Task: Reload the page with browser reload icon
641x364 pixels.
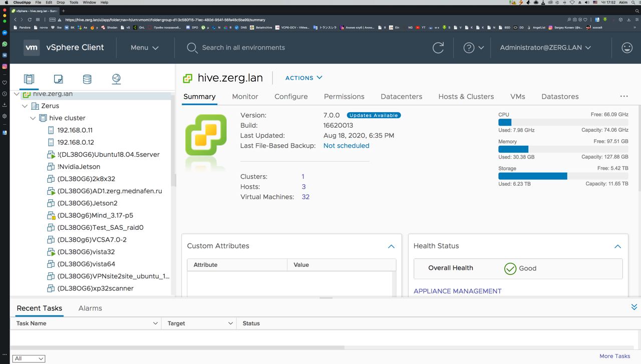Action: [x=30, y=20]
